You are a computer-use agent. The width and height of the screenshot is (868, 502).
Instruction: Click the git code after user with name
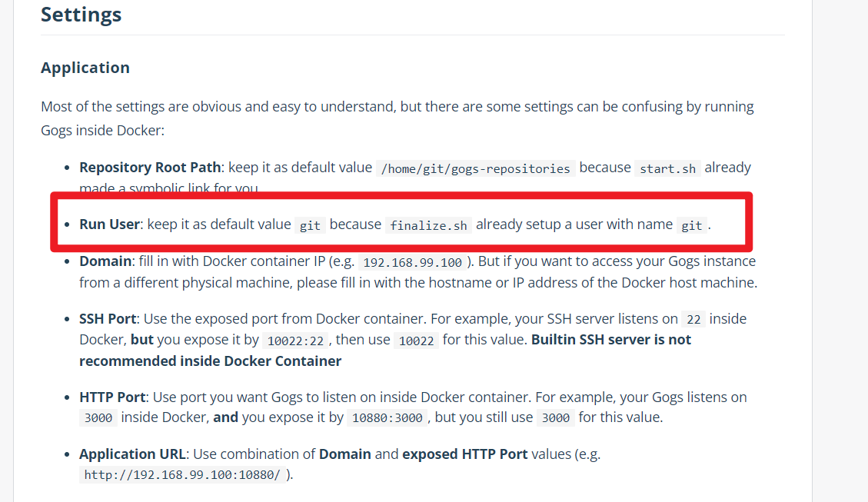pos(691,225)
